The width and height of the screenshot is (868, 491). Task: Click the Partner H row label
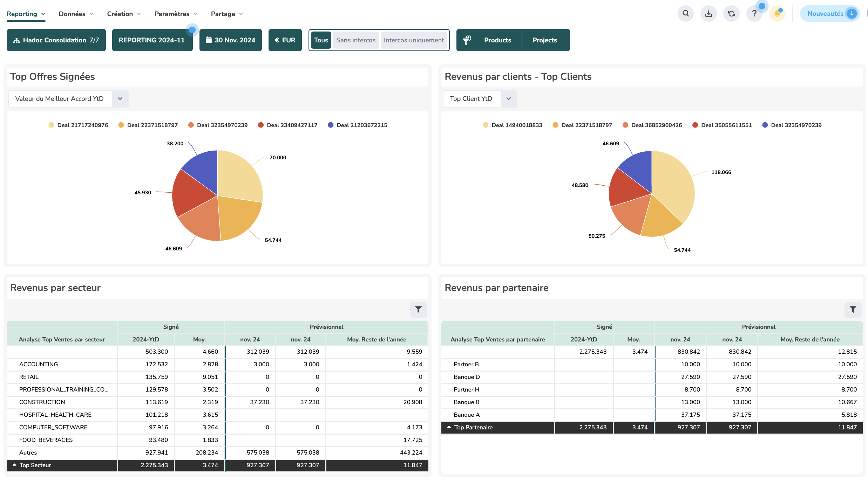(x=466, y=389)
